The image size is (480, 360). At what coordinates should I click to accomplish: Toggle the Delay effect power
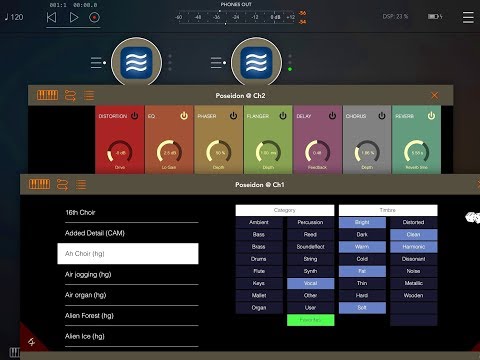332,116
